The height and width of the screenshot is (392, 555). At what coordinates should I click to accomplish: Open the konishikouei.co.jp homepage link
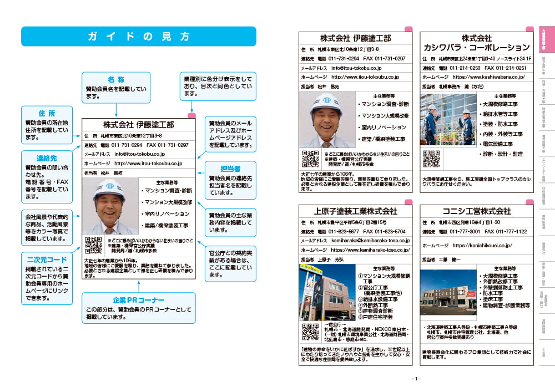click(482, 245)
